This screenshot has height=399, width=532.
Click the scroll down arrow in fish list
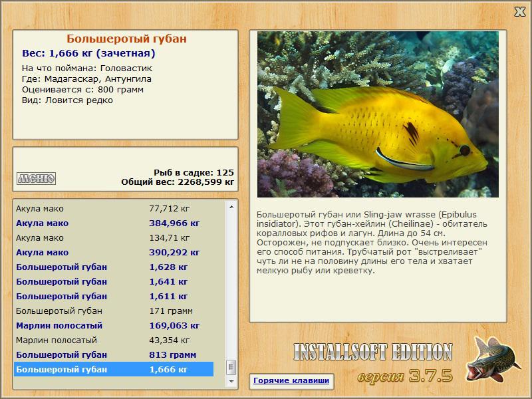231,381
